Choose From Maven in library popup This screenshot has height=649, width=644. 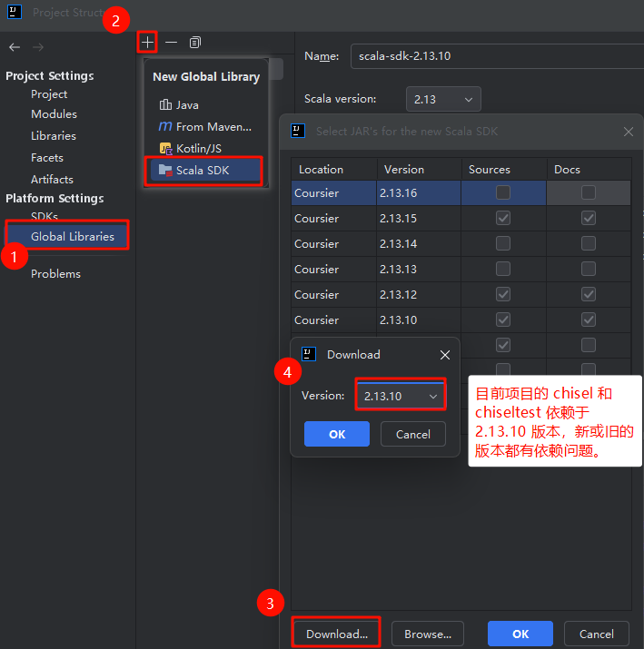[213, 126]
